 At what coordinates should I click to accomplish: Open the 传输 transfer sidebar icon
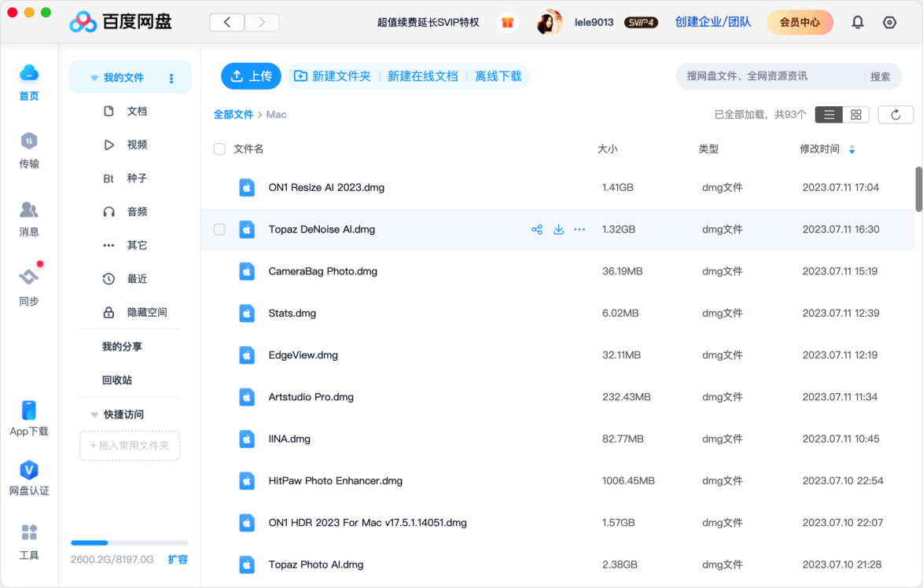pyautogui.click(x=29, y=141)
